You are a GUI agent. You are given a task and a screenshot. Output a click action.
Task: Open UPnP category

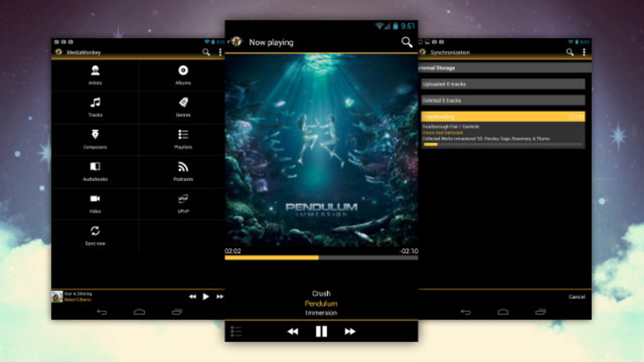(183, 204)
